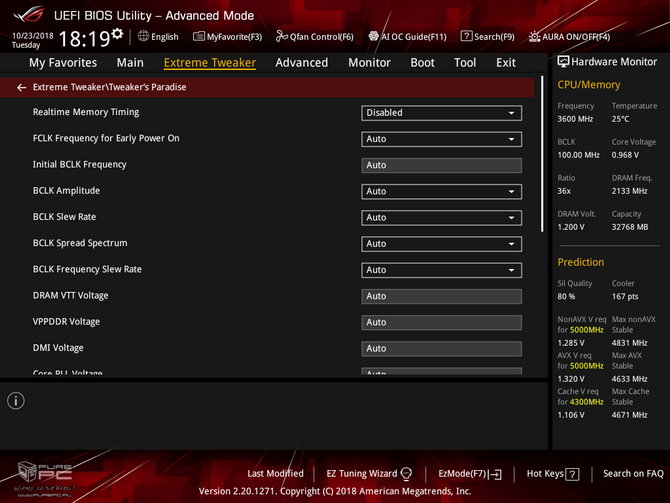Image resolution: width=670 pixels, height=503 pixels.
Task: Click Search on FAQ link
Action: coord(633,474)
